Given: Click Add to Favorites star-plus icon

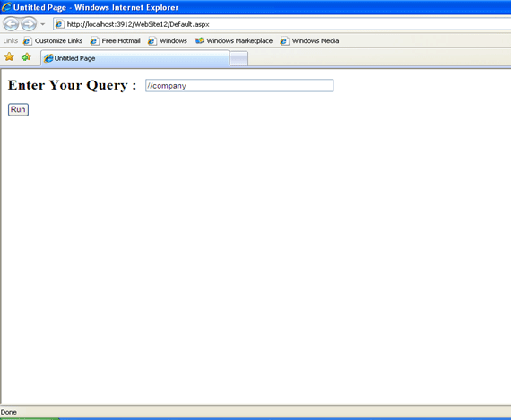Looking at the screenshot, I should pos(26,57).
